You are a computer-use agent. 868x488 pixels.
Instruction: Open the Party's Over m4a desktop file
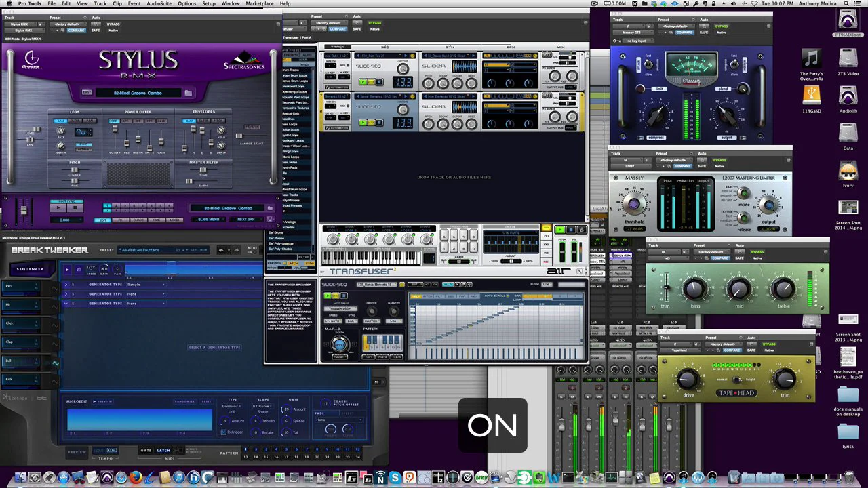click(x=811, y=58)
